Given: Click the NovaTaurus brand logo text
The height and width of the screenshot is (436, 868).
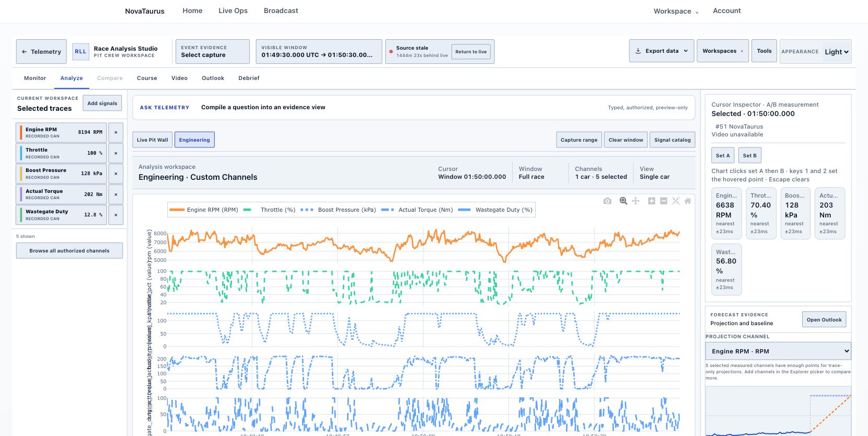Looking at the screenshot, I should pos(145,11).
